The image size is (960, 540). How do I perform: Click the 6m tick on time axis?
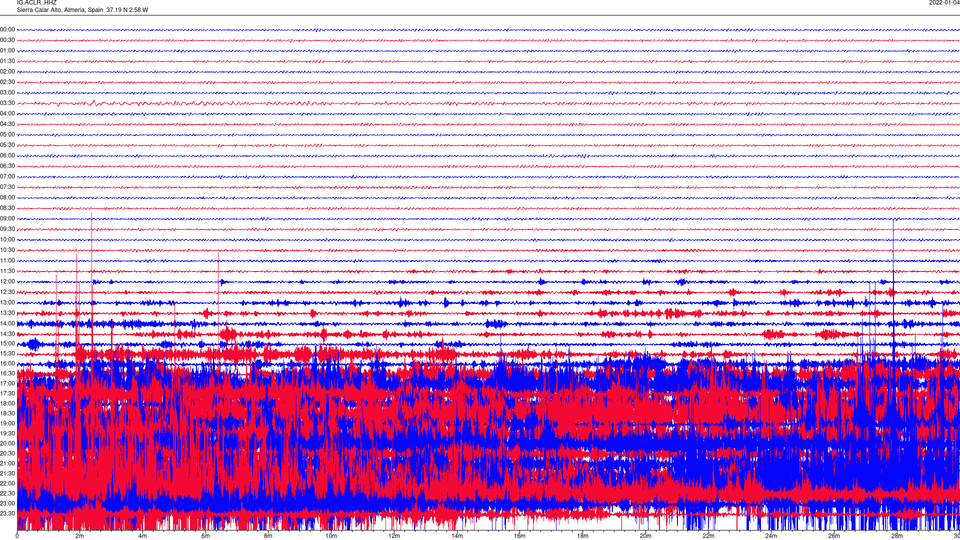(205, 536)
